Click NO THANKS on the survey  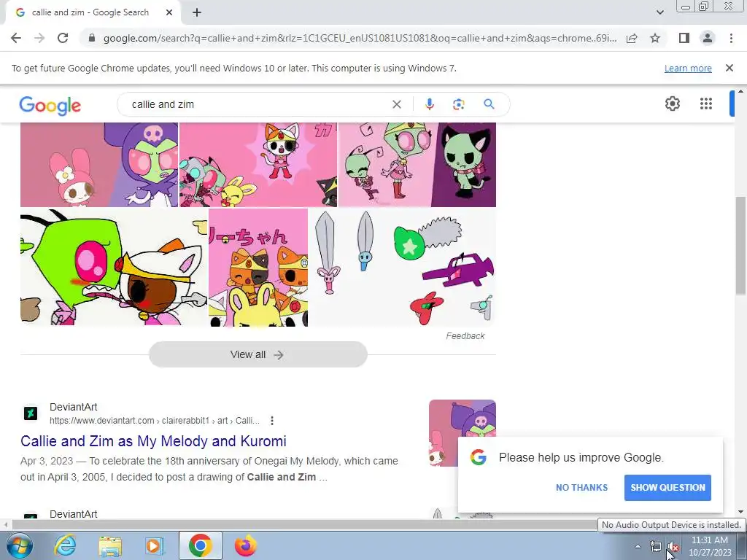click(581, 488)
